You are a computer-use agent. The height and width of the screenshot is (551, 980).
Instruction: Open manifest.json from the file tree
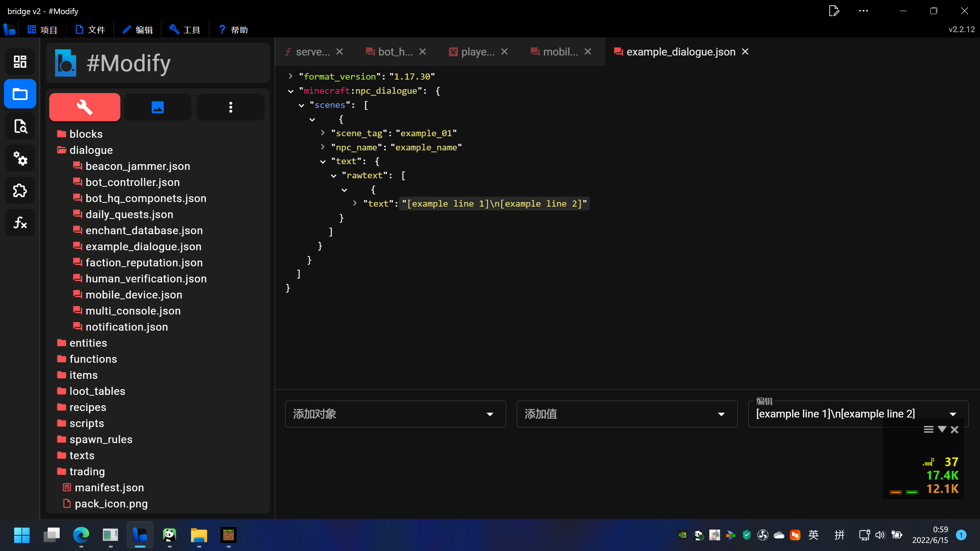coord(109,487)
